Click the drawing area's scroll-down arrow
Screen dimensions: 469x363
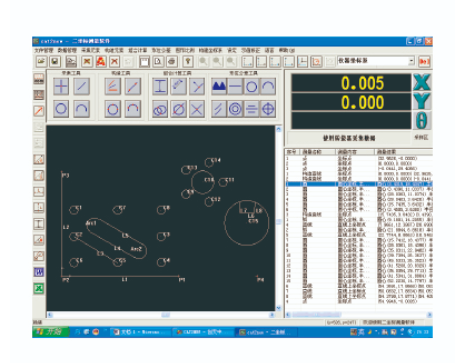(279, 308)
